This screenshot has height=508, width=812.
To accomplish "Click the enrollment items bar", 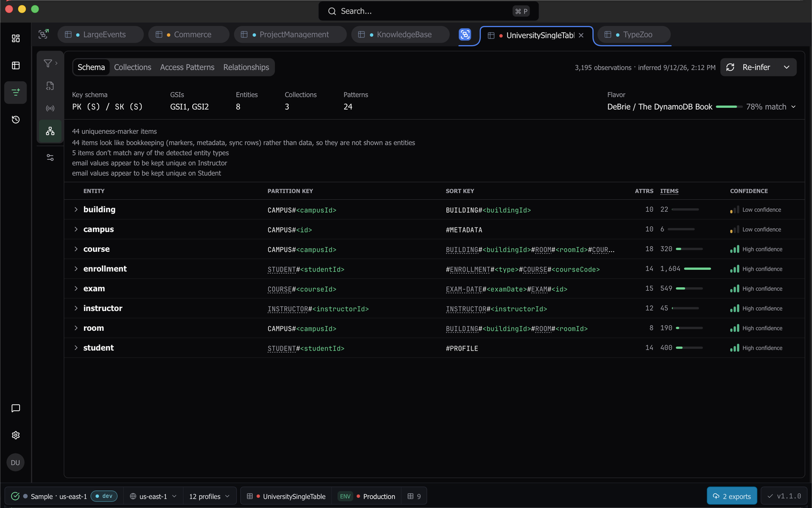I will 698,269.
